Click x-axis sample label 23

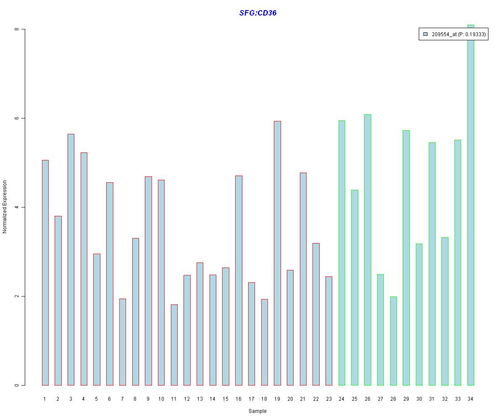point(328,399)
